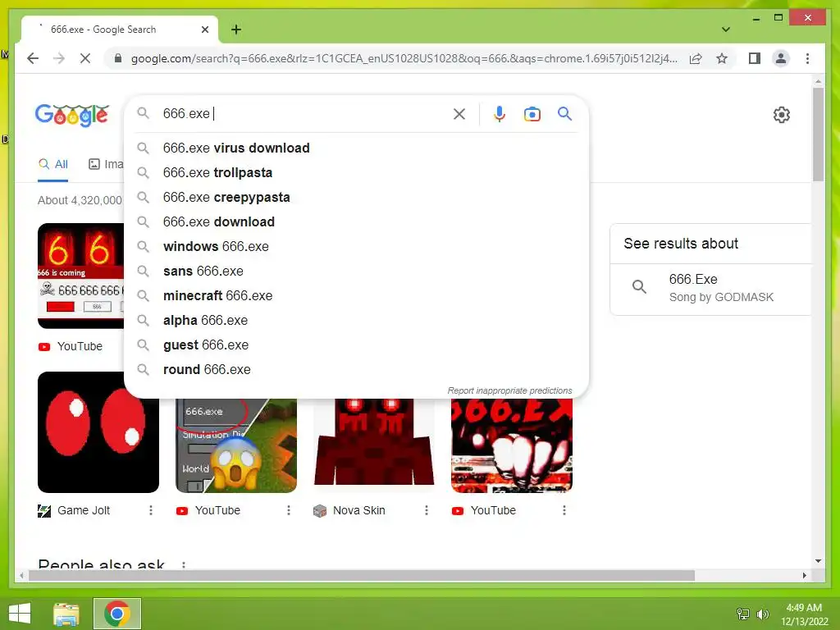
Task: Choose the 'alpha 666.exe' suggestion
Action: 356,321
